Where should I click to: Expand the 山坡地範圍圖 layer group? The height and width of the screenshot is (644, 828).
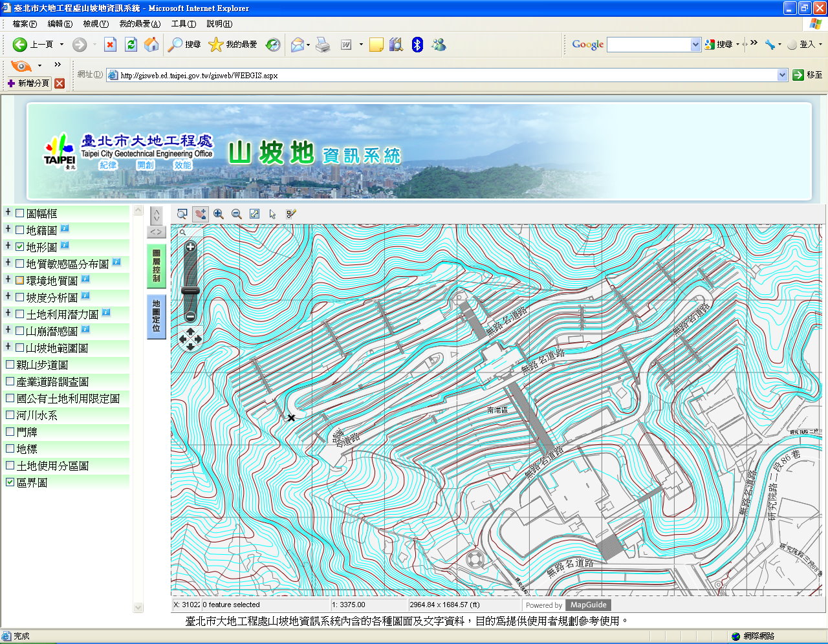(8, 347)
